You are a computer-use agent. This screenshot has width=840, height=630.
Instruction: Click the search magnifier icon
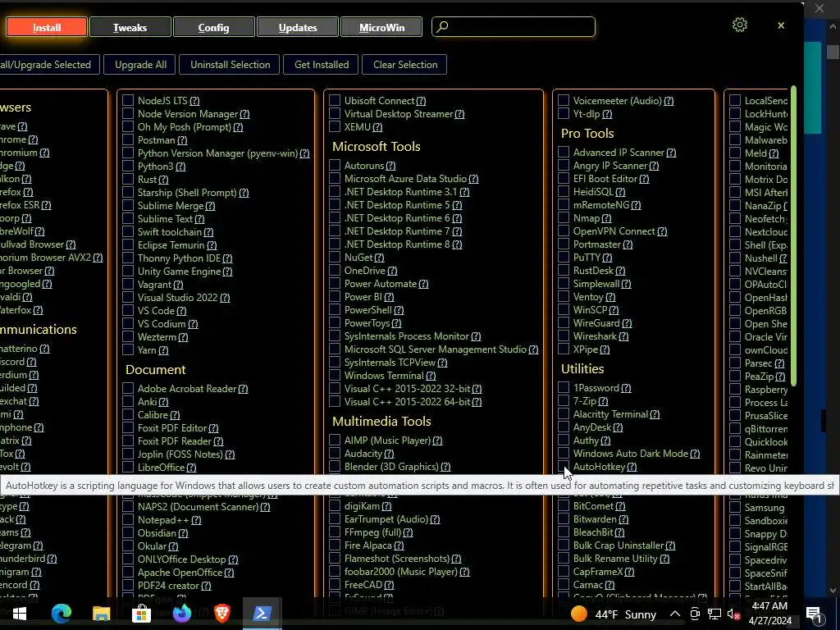point(442,26)
